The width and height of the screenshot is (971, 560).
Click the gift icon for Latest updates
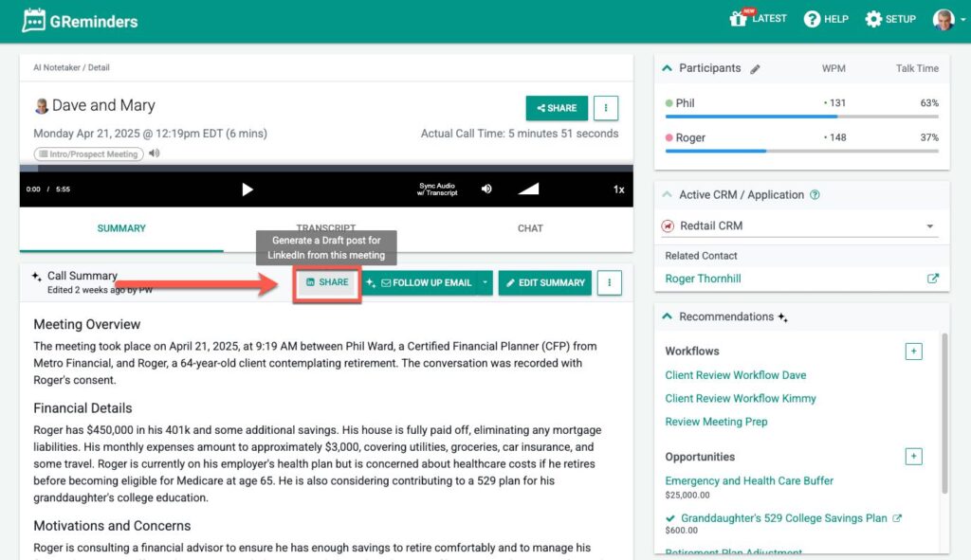739,19
